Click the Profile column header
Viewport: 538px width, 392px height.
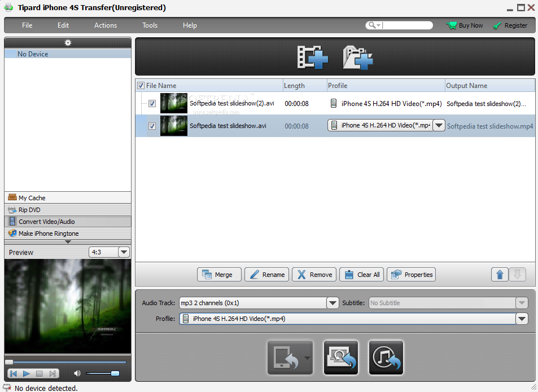(x=386, y=86)
